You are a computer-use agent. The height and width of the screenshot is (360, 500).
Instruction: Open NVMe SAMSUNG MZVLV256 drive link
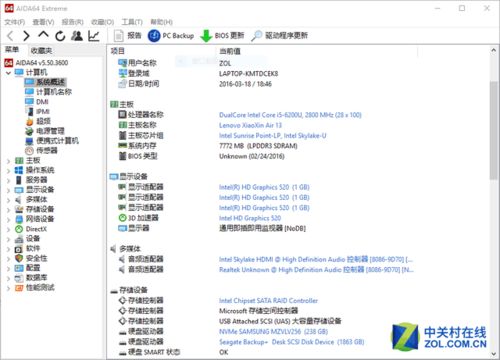coord(273,332)
